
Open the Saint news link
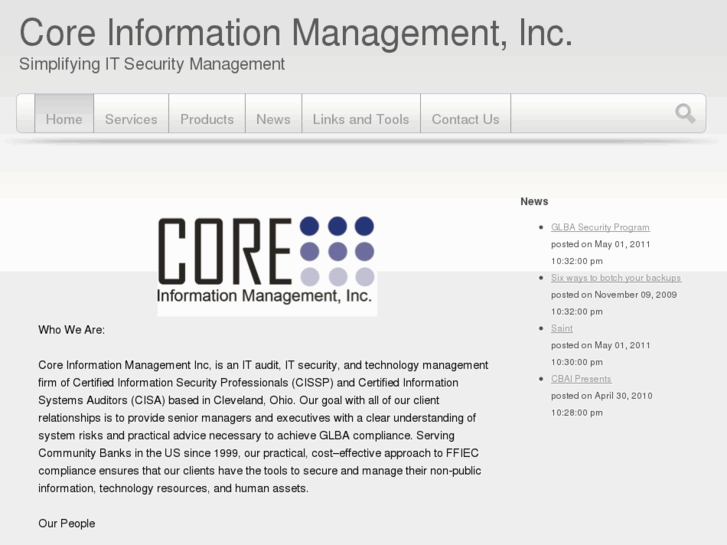pyautogui.click(x=561, y=328)
